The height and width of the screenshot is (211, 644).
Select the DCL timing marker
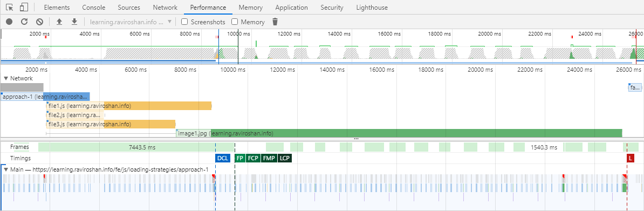point(223,158)
